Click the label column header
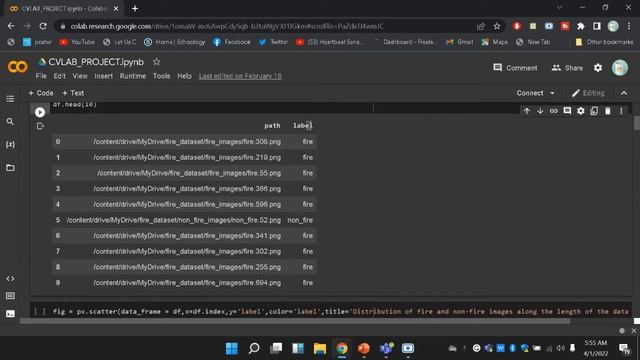Viewport: 640px width, 360px height. pyautogui.click(x=302, y=125)
